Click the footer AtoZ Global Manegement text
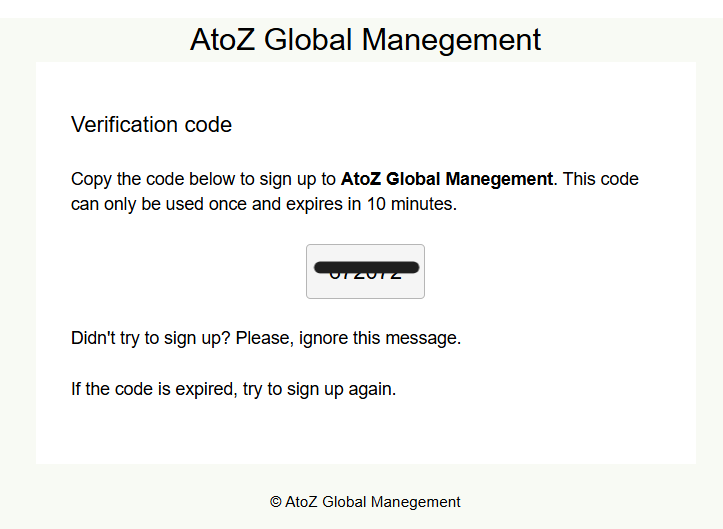 pyautogui.click(x=373, y=502)
